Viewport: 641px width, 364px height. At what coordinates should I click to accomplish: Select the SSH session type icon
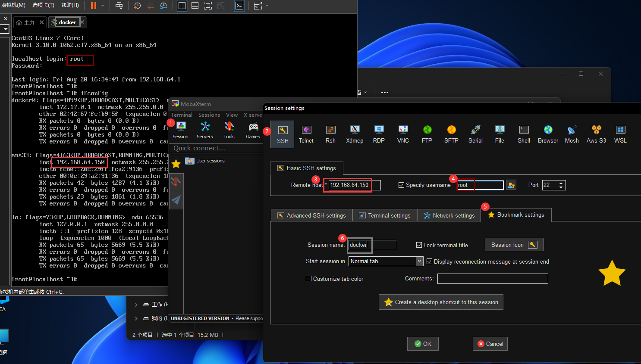pos(283,134)
